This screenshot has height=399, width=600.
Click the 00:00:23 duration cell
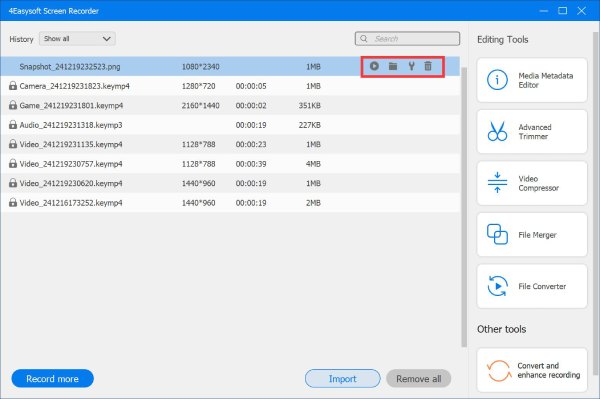[251, 145]
